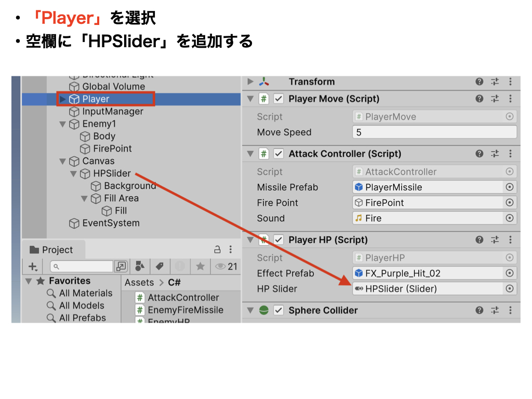Open object picker for Sound field
Screen dimensions: 532x399
510,218
